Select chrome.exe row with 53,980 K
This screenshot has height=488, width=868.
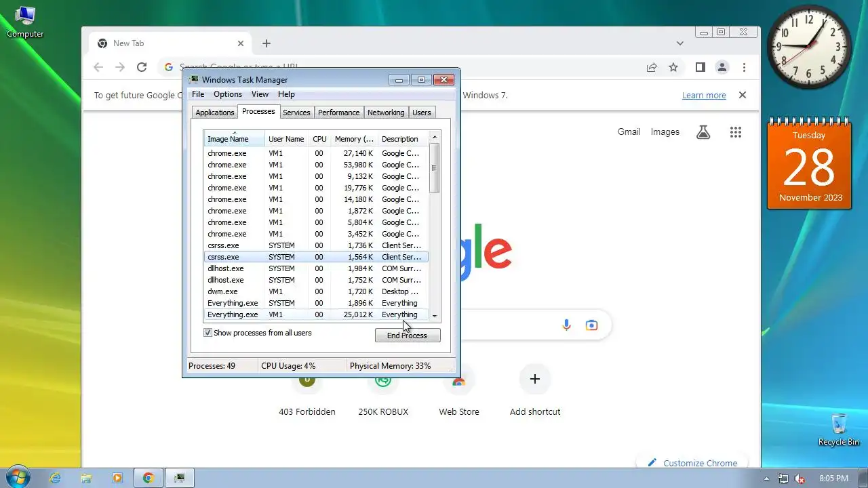(x=316, y=165)
